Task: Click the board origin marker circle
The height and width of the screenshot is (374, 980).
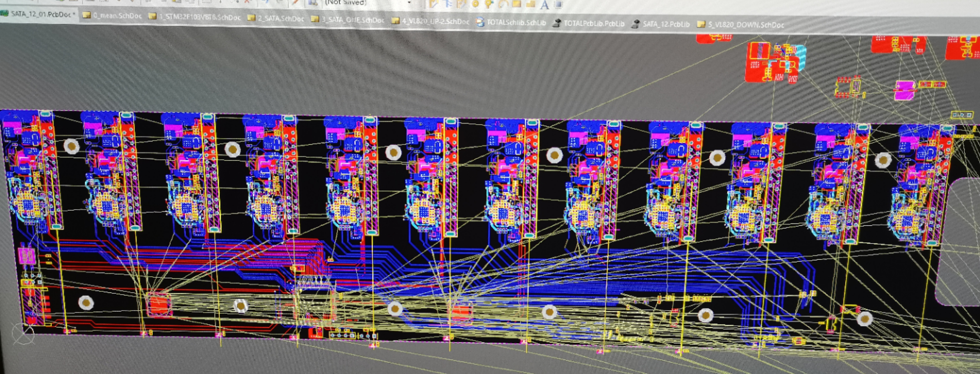Action: (x=23, y=334)
